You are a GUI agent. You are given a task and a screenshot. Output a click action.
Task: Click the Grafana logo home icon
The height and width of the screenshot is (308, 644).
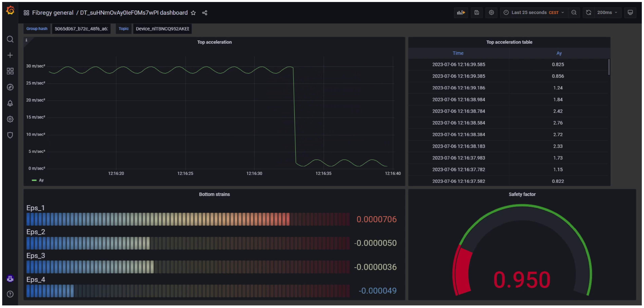(10, 10)
